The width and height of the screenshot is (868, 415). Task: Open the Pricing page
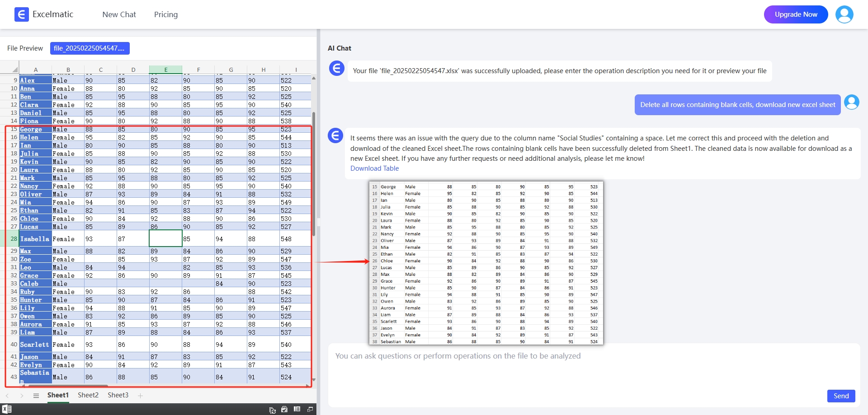(166, 14)
